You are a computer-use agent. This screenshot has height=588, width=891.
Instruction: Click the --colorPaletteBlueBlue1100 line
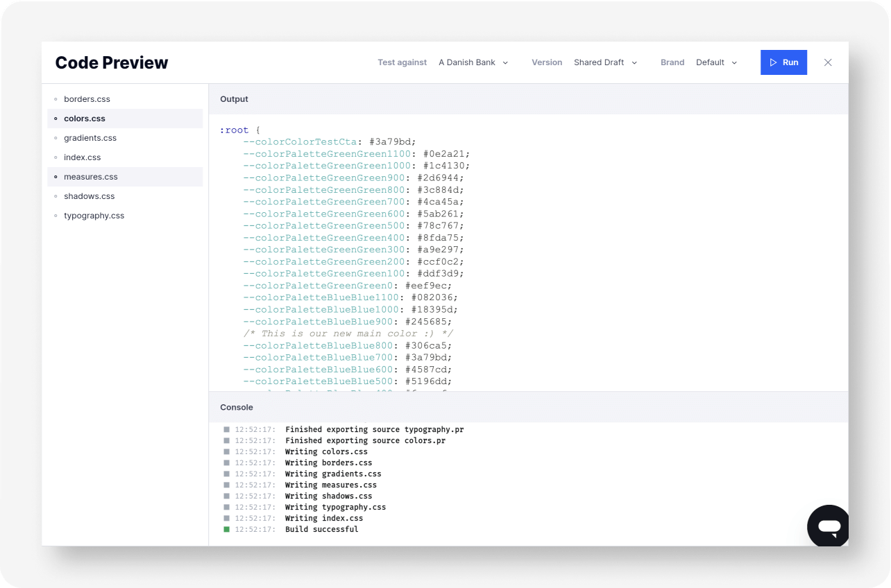pos(350,297)
